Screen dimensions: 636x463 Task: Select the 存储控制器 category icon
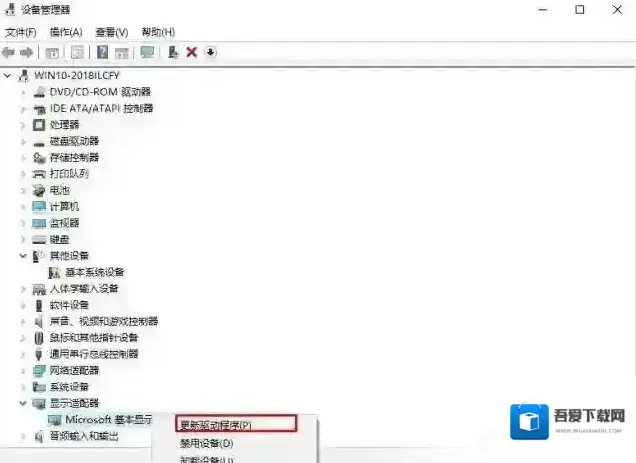[39, 157]
